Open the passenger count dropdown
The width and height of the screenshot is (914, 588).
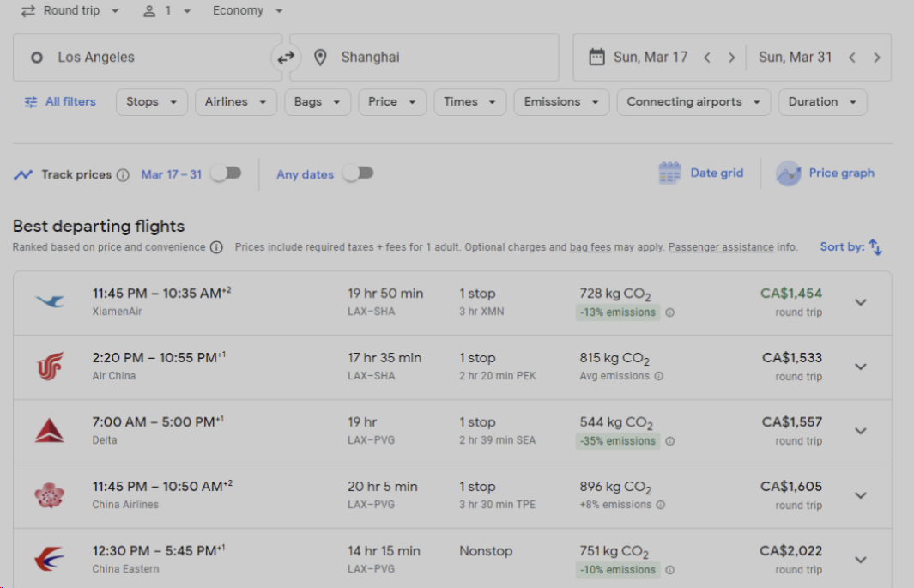click(167, 10)
